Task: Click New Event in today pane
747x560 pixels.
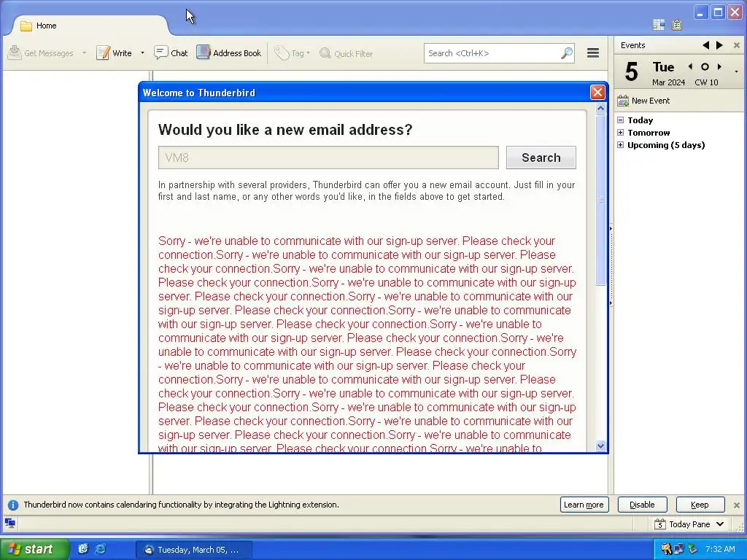Action: coord(643,101)
